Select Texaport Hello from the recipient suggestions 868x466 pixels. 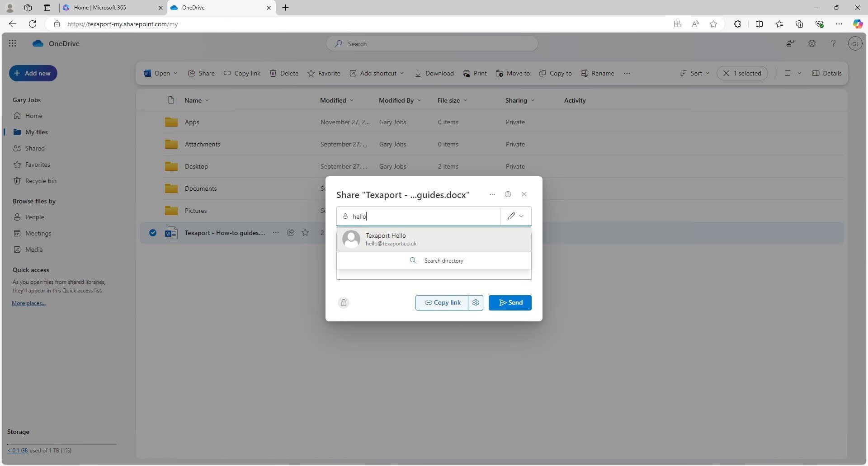point(434,239)
